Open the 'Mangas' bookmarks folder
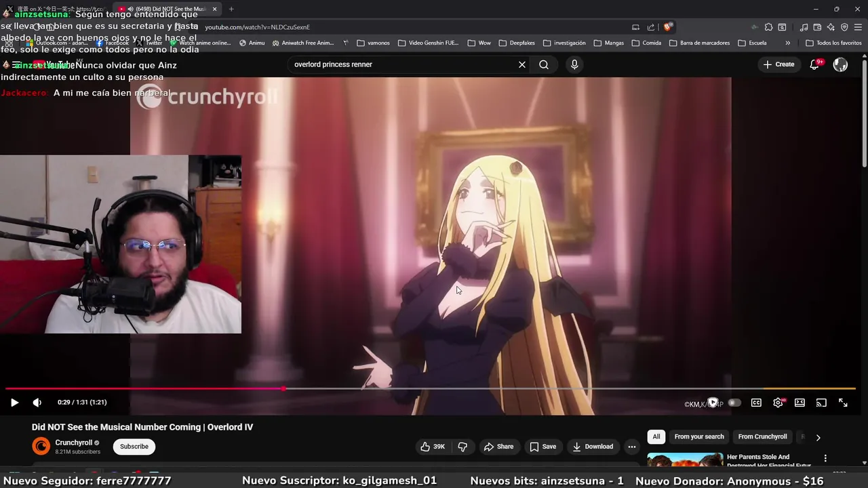Screen dimensions: 868x488 tap(609, 43)
